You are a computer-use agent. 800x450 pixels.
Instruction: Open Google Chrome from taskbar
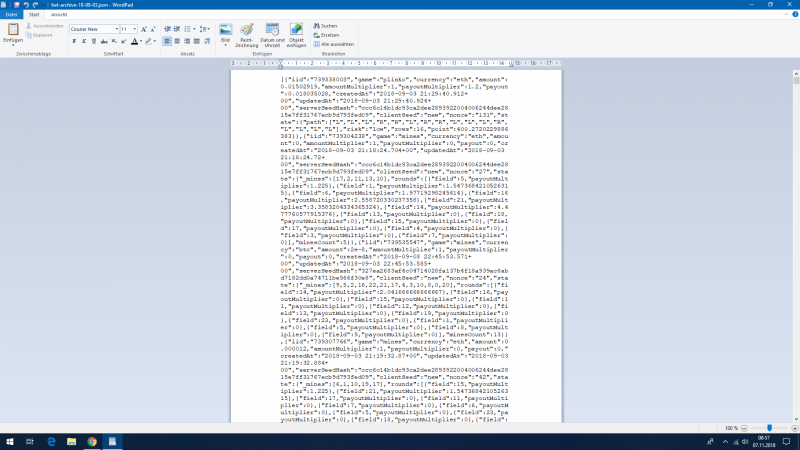92,442
